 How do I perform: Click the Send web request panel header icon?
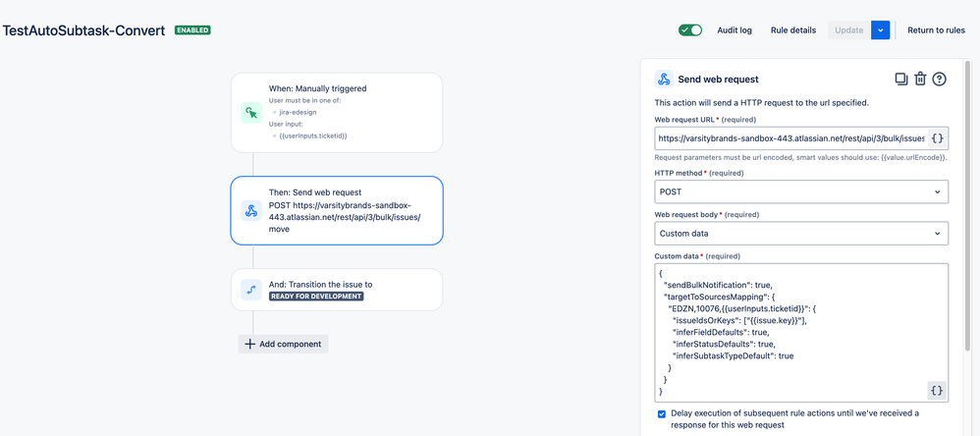[663, 80]
